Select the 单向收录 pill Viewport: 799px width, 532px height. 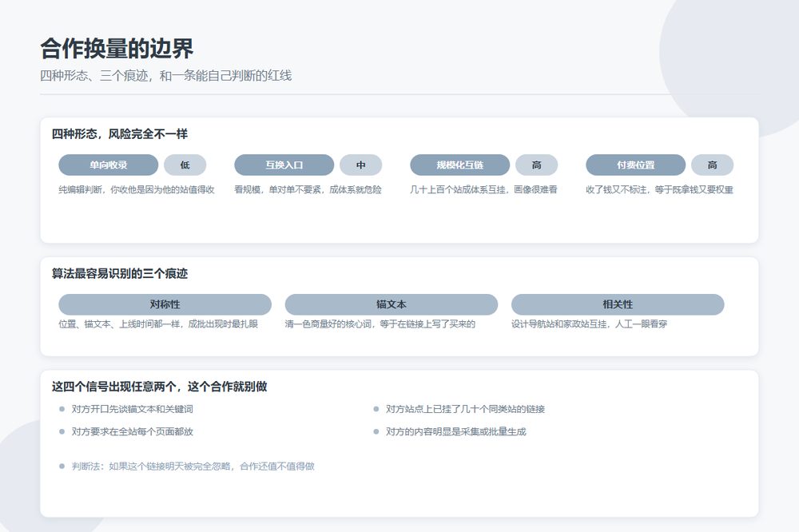point(109,165)
